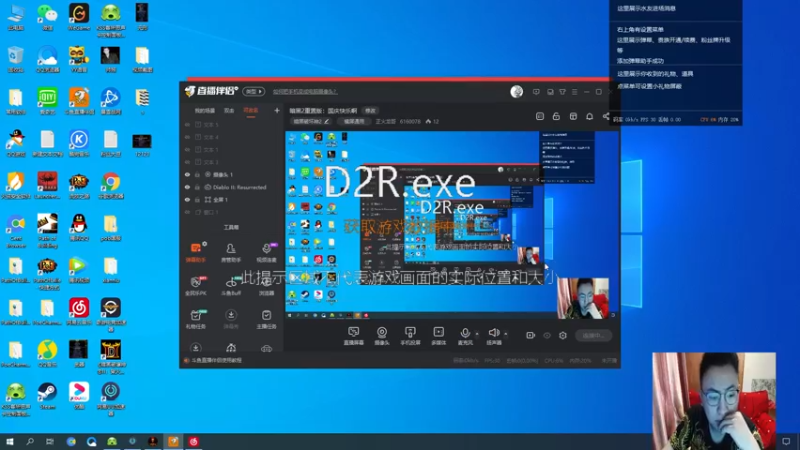Select the Diablo II: Resurrected source row
Screen dimensions: 800x450
click(232, 187)
